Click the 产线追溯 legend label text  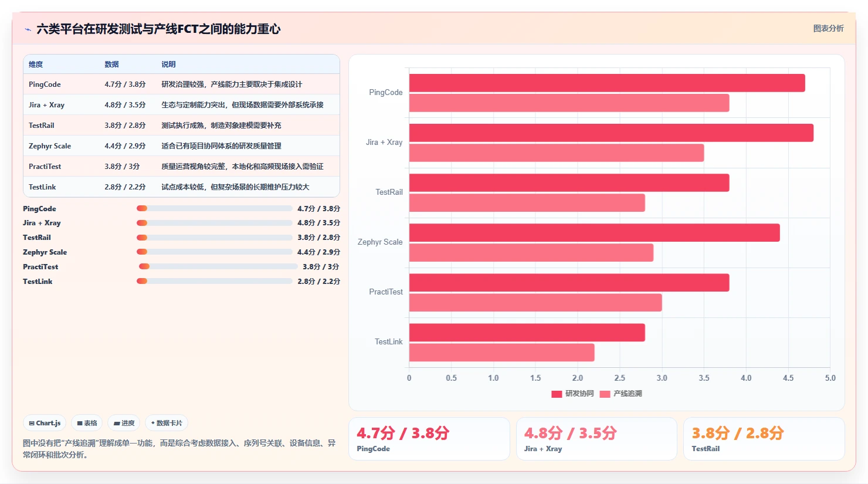(628, 394)
